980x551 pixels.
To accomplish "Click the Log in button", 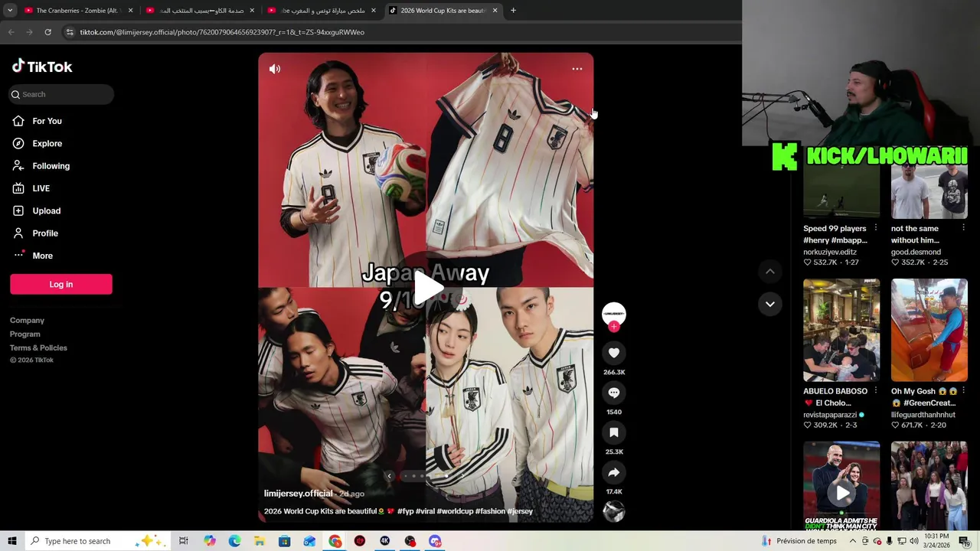I will pyautogui.click(x=61, y=284).
